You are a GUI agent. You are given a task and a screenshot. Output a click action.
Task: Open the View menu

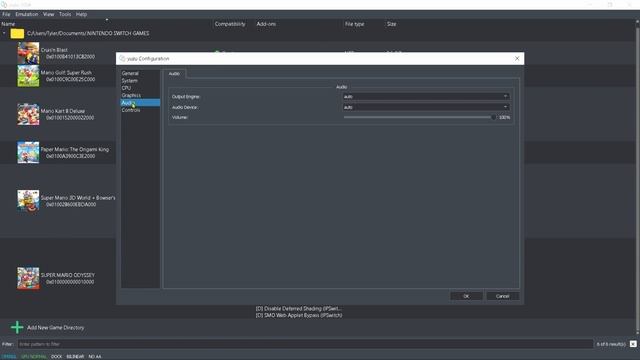(x=49, y=14)
